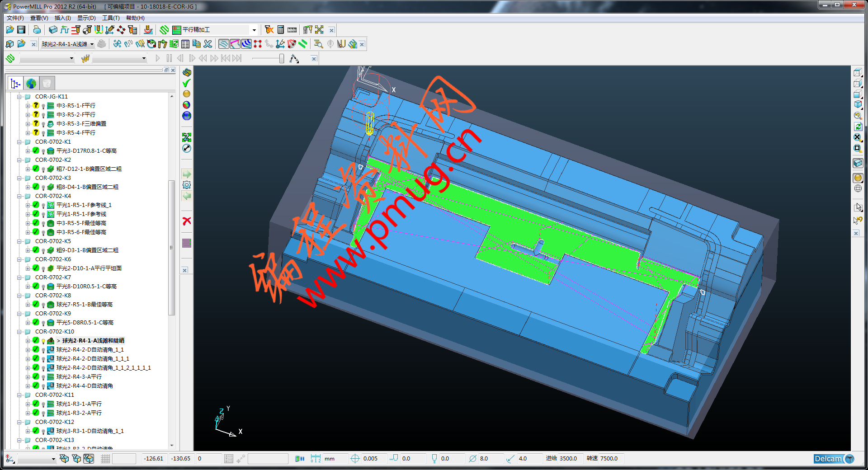Screen dimensions: 868x470
Task: Click the Print icon in the main toolbar
Action: (x=37, y=30)
